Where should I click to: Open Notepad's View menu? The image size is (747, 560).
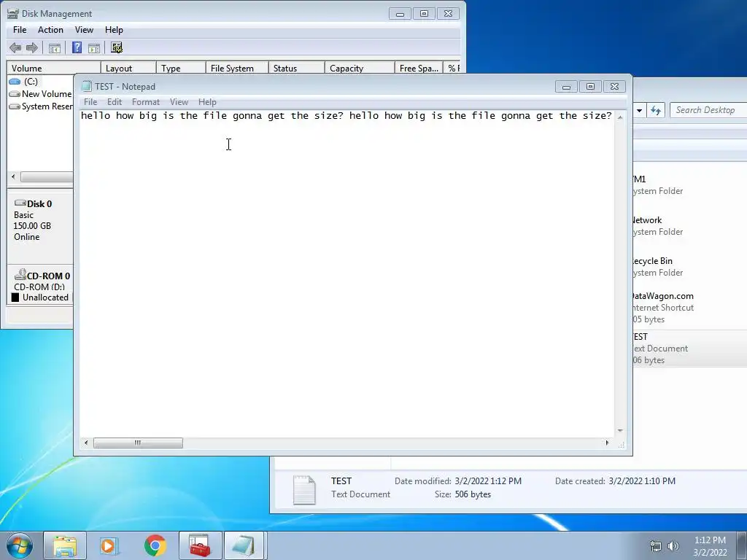point(179,102)
